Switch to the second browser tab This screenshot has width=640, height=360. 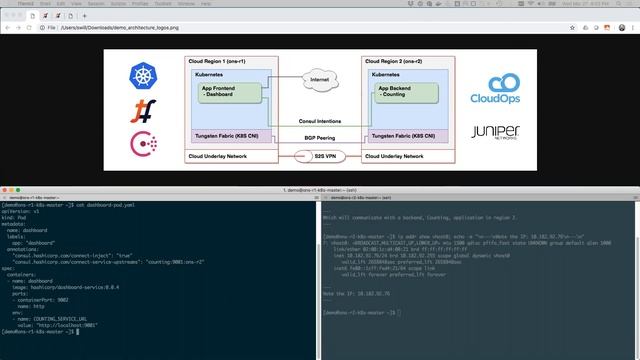45,16
